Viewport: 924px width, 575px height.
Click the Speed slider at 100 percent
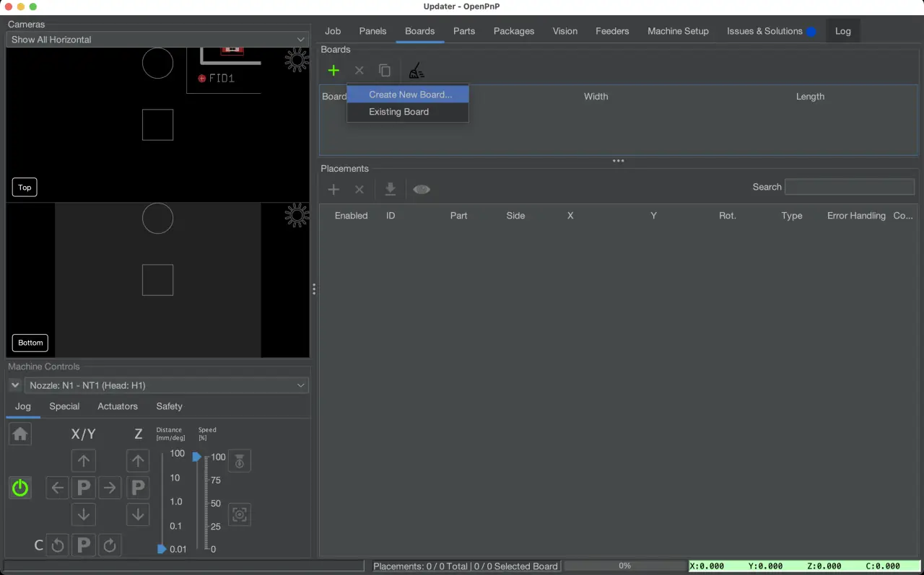pos(196,457)
